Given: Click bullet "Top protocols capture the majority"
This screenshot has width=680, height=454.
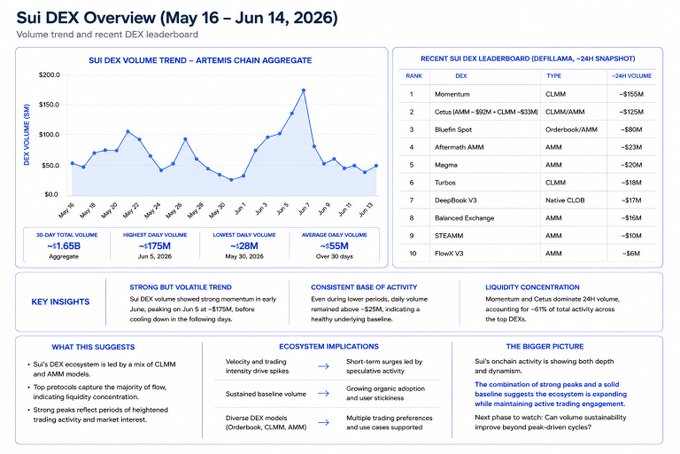Looking at the screenshot, I should 100,392.
